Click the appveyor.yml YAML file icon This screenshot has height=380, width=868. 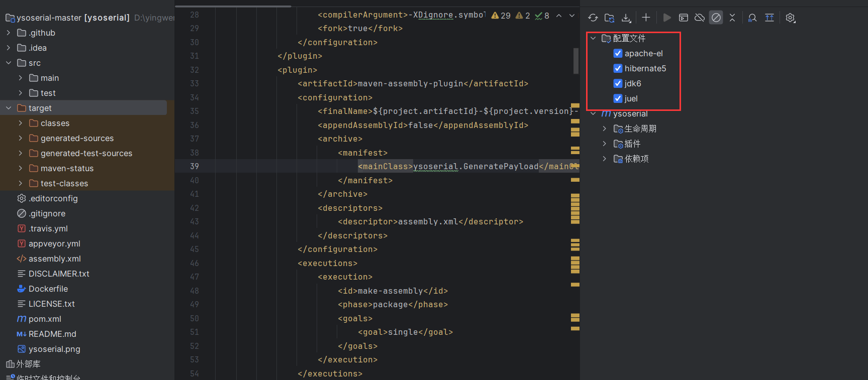click(x=22, y=243)
